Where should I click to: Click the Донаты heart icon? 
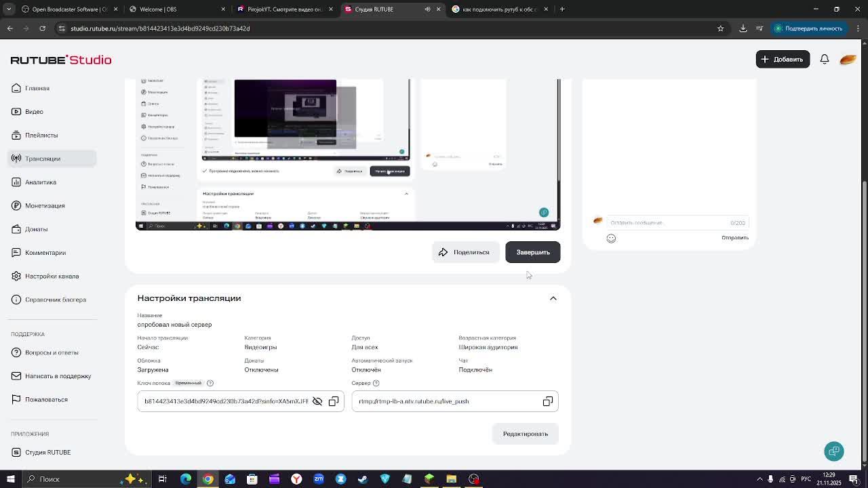tap(16, 229)
